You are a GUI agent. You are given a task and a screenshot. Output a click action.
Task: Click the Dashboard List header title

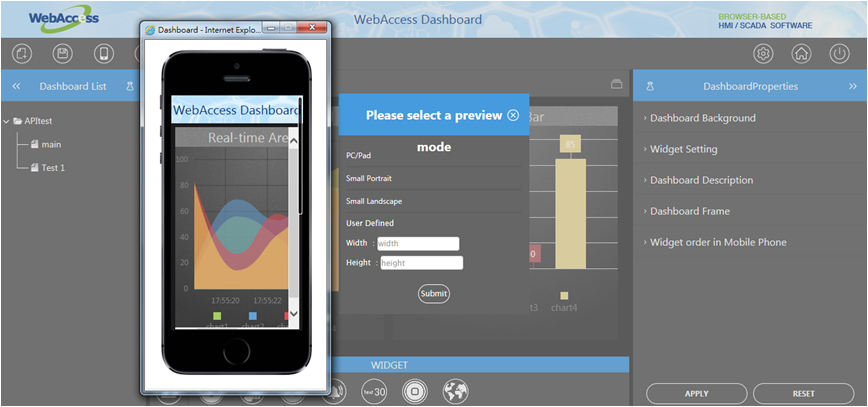(x=73, y=86)
